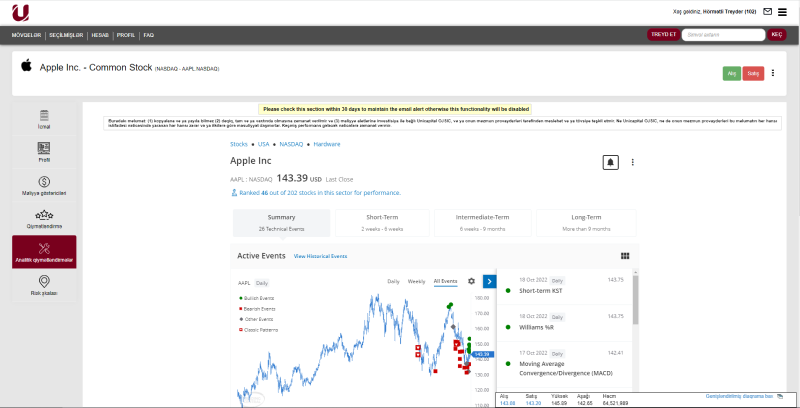Screen dimensions: 800x408
Task: Switch to grid view of active events
Action: pos(625,256)
